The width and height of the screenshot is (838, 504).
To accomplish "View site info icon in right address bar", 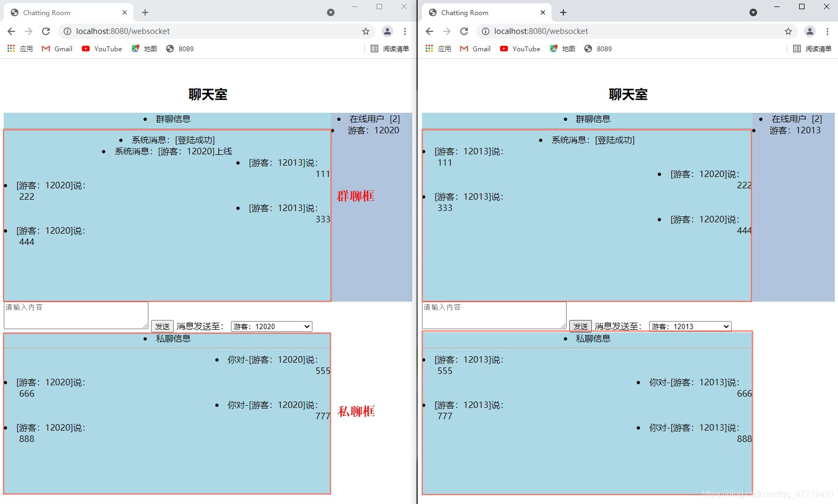I will 486,31.
